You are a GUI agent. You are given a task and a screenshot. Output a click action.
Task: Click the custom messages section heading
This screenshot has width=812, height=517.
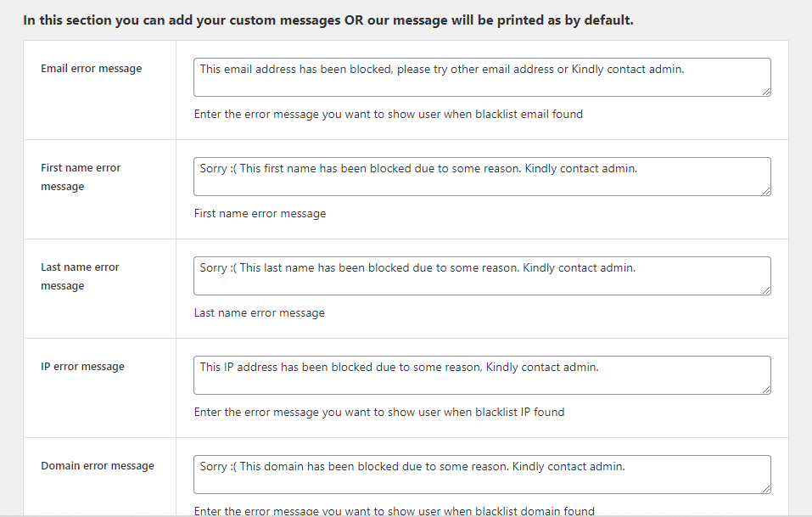pyautogui.click(x=328, y=20)
